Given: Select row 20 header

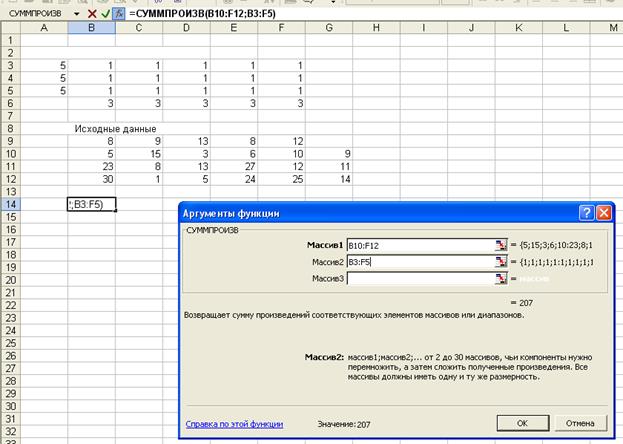Looking at the screenshot, I should pyautogui.click(x=11, y=280).
